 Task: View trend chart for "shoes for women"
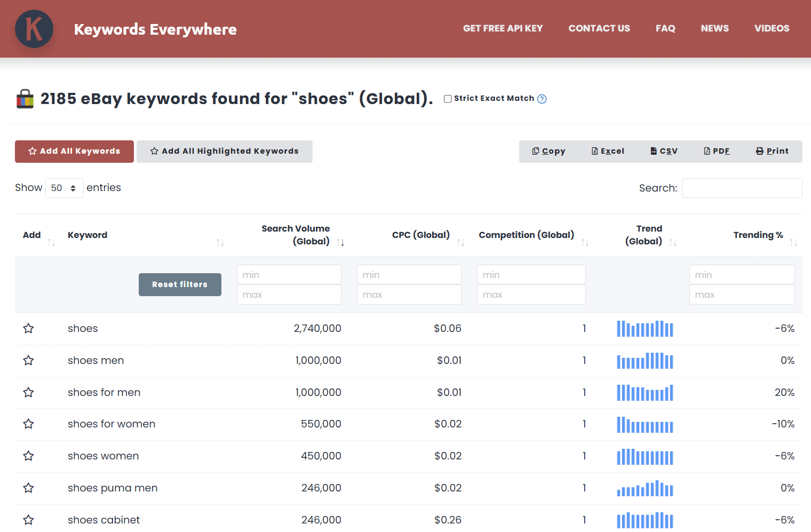pyautogui.click(x=645, y=424)
